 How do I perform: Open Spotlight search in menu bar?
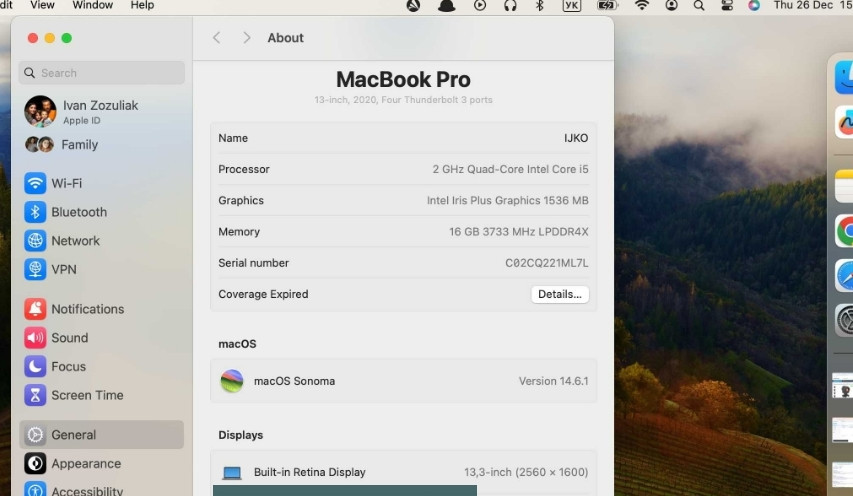pos(699,5)
